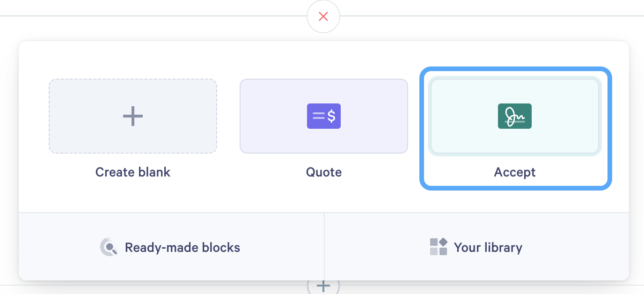
Task: Click the plus icon in Create blank
Action: (133, 116)
